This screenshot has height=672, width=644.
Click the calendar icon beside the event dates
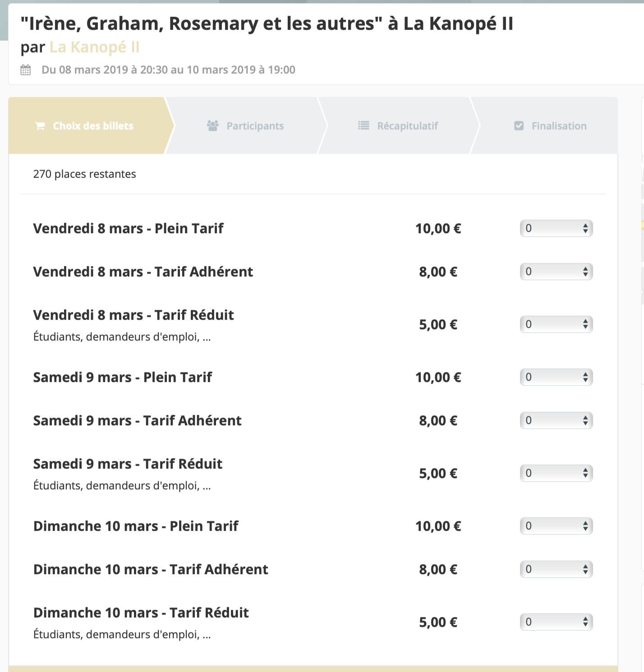[x=26, y=70]
